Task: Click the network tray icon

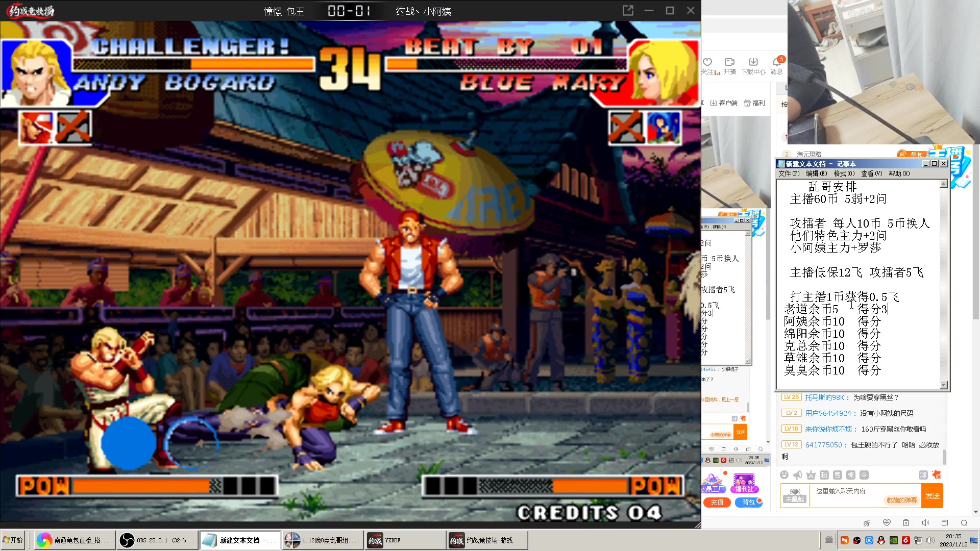Action: [x=918, y=540]
